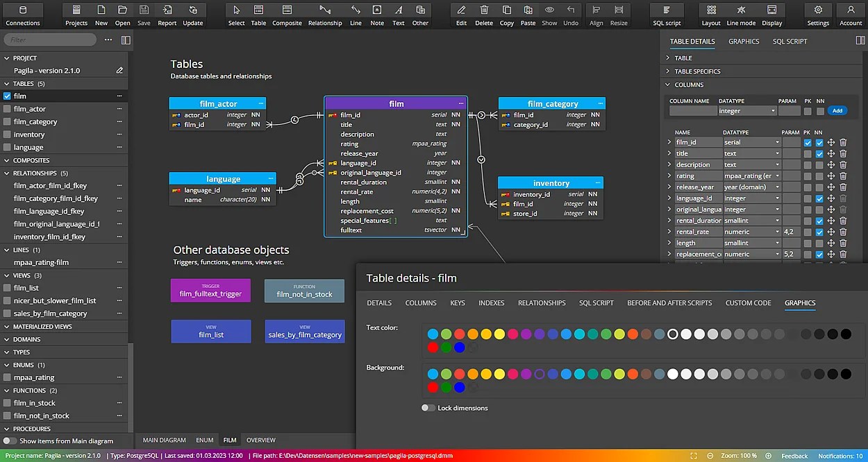Activate the Note tool

point(376,14)
